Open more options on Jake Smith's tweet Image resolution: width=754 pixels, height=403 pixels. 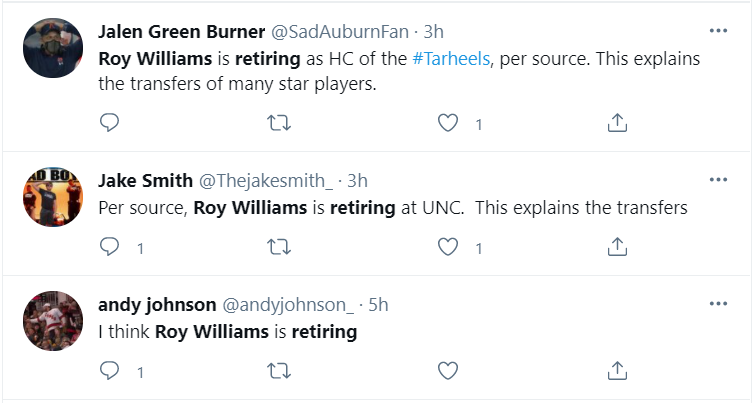(x=718, y=180)
